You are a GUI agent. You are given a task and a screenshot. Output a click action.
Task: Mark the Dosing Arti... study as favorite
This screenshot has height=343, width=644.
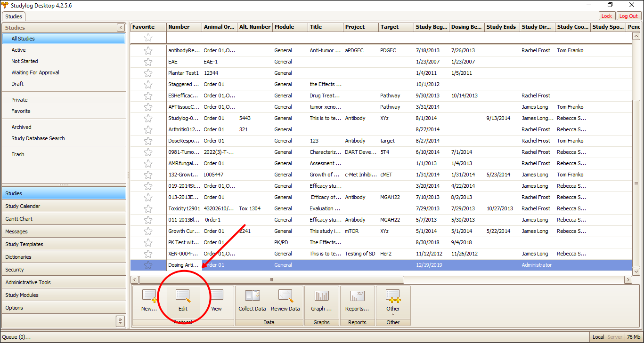[x=148, y=265]
